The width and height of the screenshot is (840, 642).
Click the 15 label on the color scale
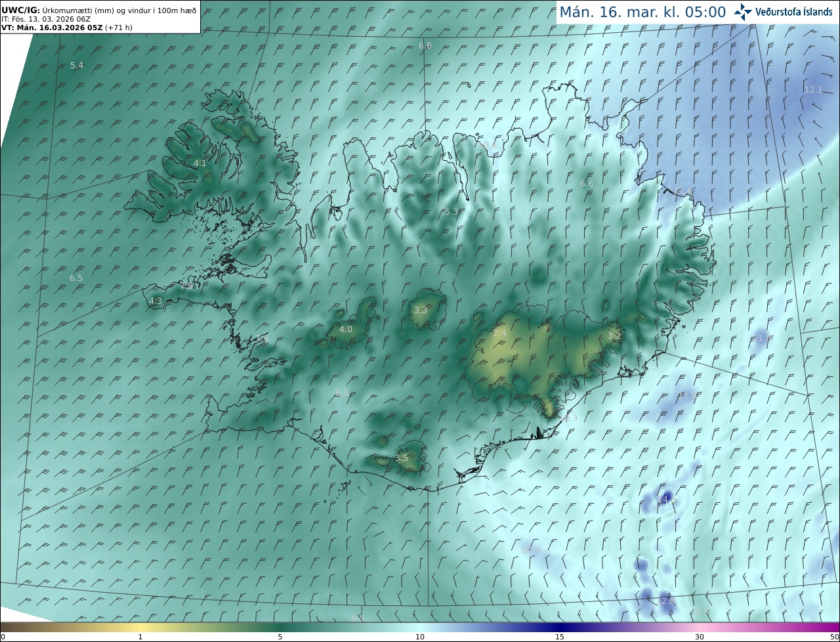[560, 637]
